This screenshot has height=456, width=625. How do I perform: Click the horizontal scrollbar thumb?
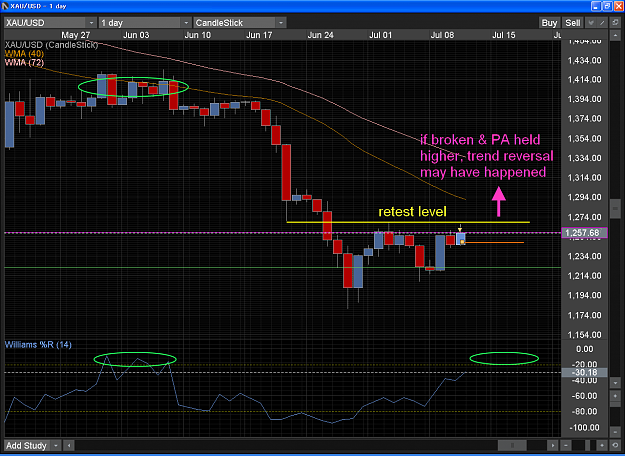(x=513, y=445)
